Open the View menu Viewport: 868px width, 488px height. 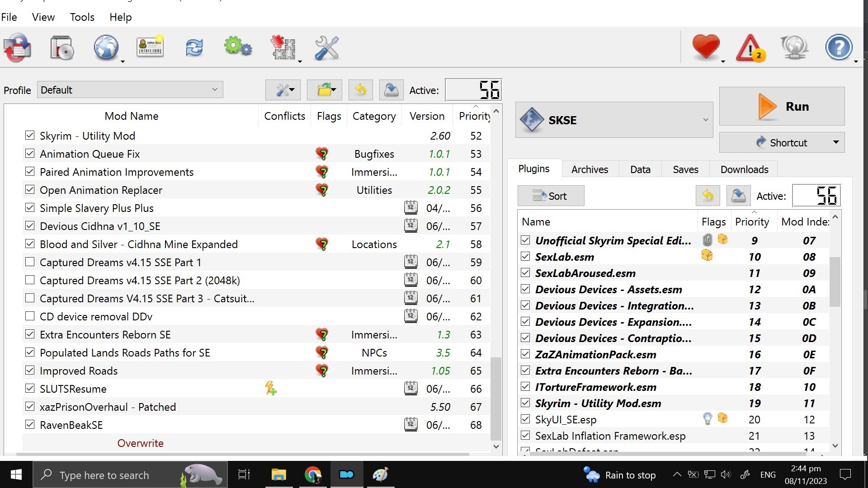43,17
